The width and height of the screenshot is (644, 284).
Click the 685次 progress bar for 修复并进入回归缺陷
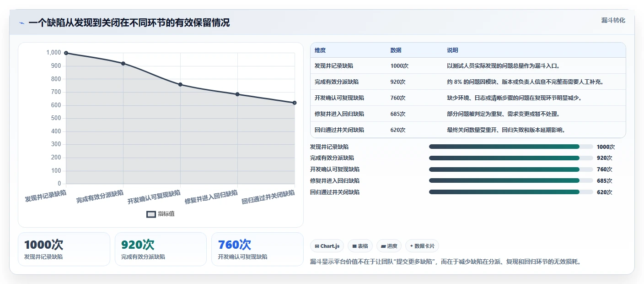click(511, 180)
